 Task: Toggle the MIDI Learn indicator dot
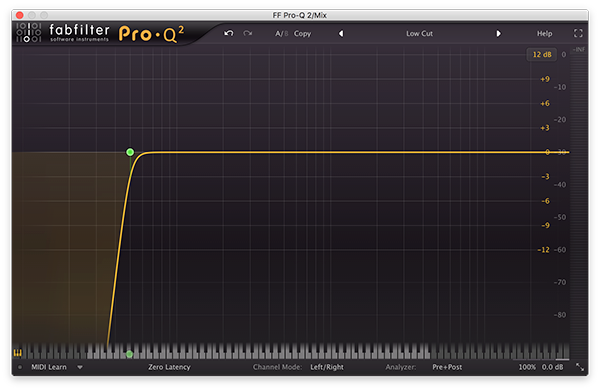[20, 367]
